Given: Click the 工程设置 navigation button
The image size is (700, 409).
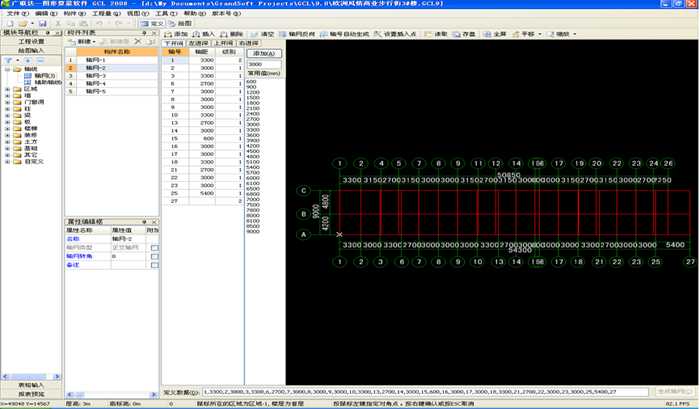Looking at the screenshot, I should tap(31, 42).
